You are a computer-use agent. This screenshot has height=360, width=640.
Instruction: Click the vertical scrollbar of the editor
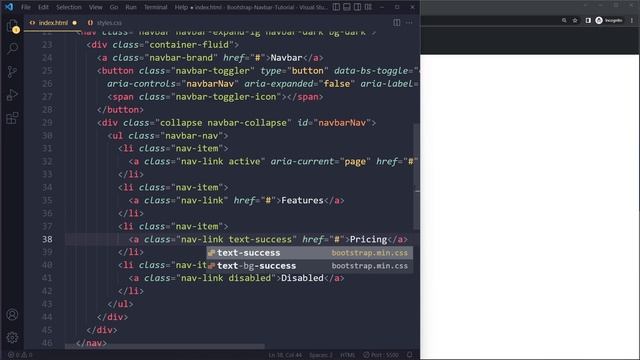[417, 176]
